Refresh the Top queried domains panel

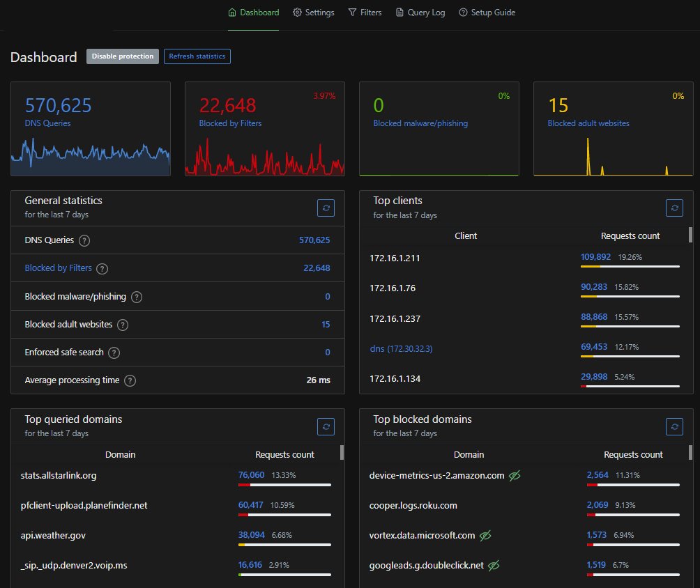tap(325, 426)
